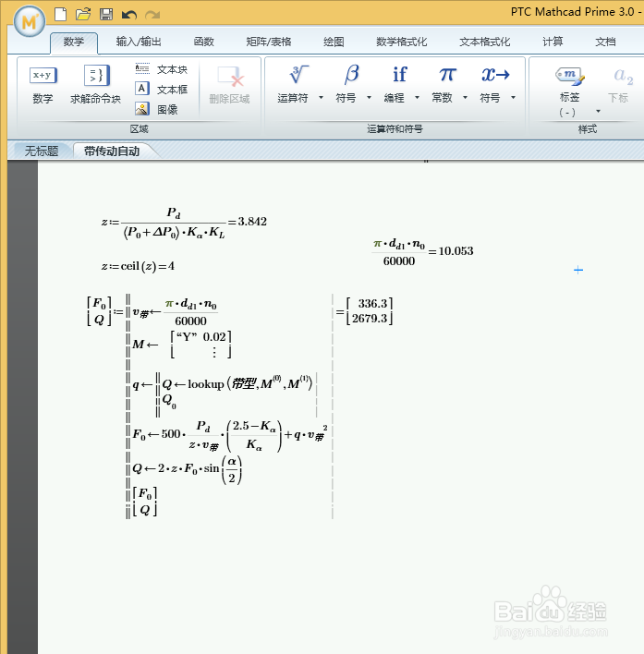Open the constants (常数) pi icon
The image size is (644, 654).
(x=447, y=75)
